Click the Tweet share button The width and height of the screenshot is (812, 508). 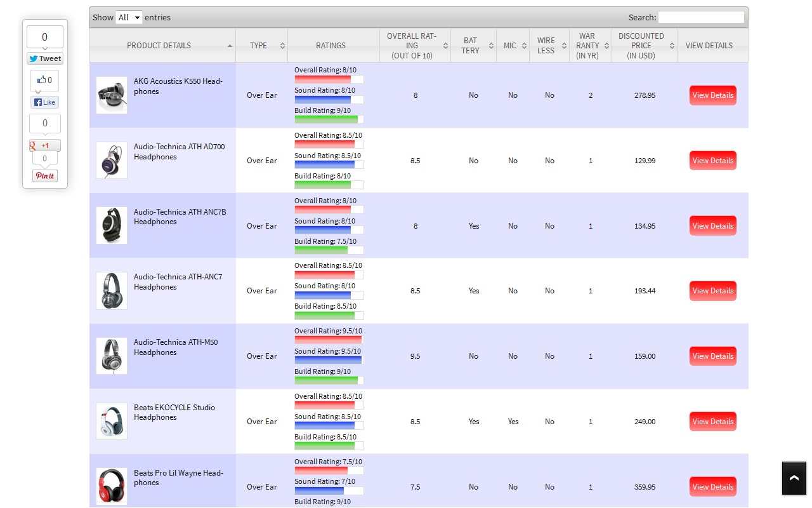[x=44, y=58]
